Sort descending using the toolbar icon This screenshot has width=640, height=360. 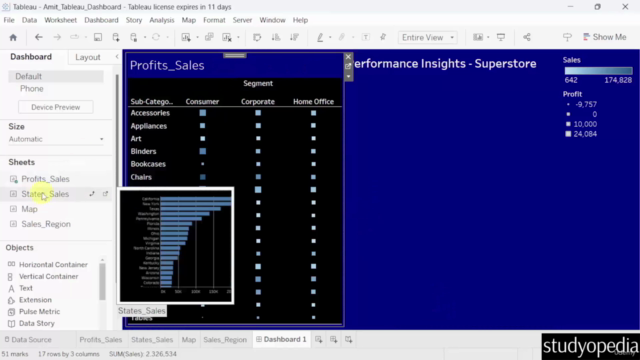point(294,38)
